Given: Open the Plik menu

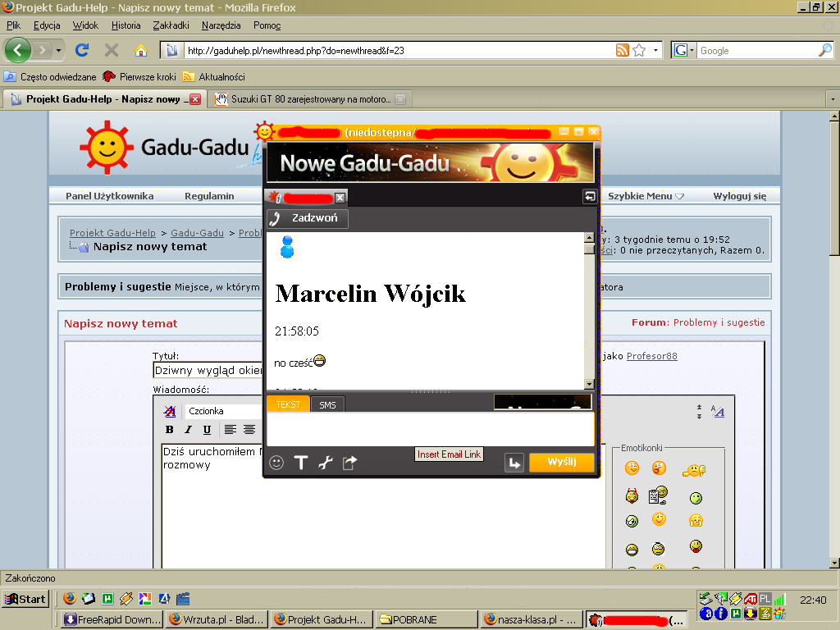Looking at the screenshot, I should pos(13,25).
